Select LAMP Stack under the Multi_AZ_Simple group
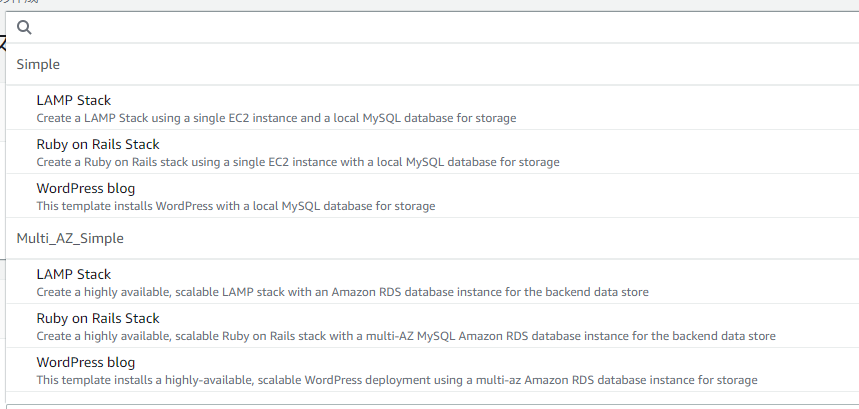The height and width of the screenshot is (409, 859). click(x=73, y=274)
